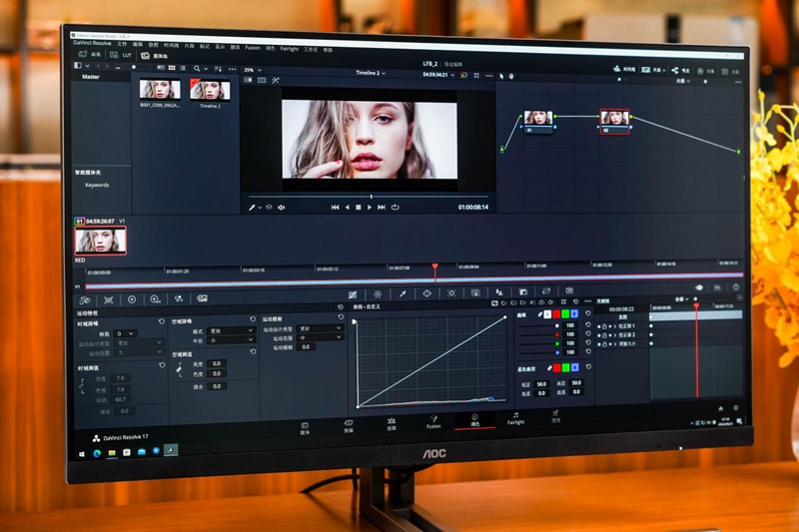This screenshot has width=799, height=532.
Task: Select node 01 in the node graph
Action: [538, 119]
